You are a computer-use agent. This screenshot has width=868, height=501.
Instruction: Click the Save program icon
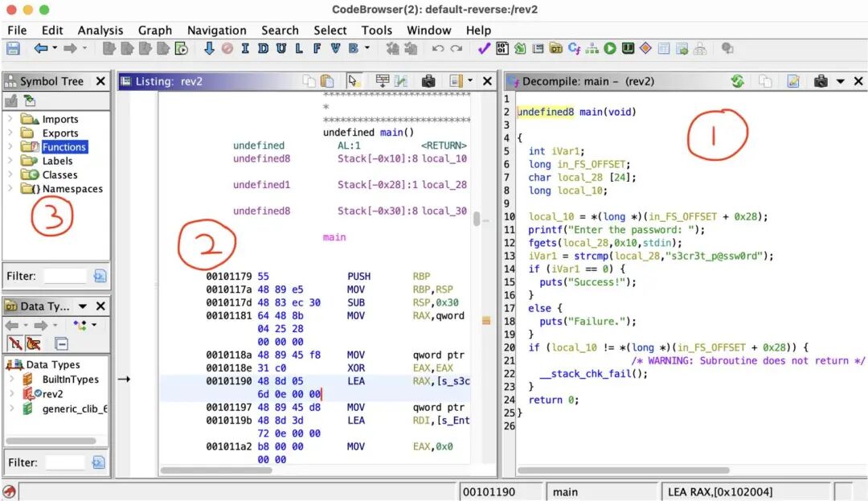tap(13, 49)
